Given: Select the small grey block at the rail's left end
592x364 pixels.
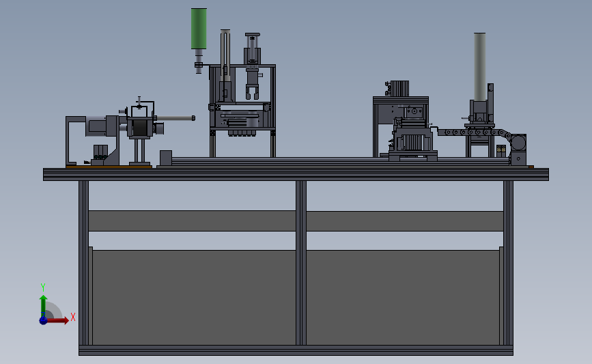Looking at the screenshot, I should [166, 158].
